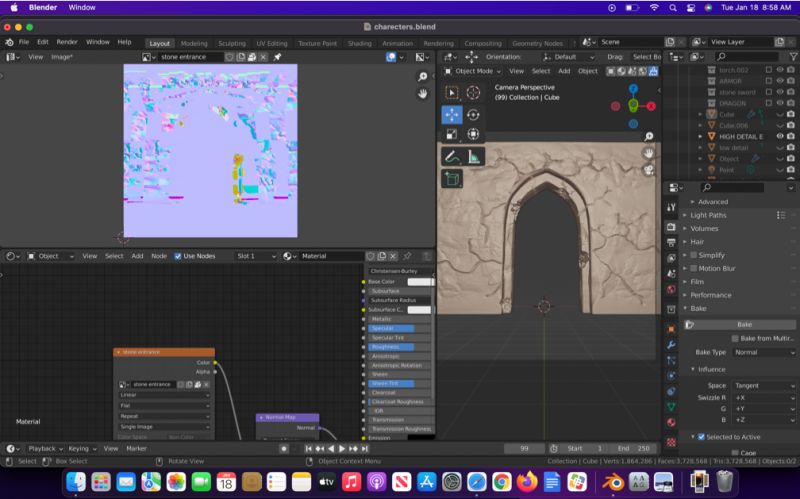Activate the Move tool in 3D viewport
800x499 pixels.
point(452,115)
